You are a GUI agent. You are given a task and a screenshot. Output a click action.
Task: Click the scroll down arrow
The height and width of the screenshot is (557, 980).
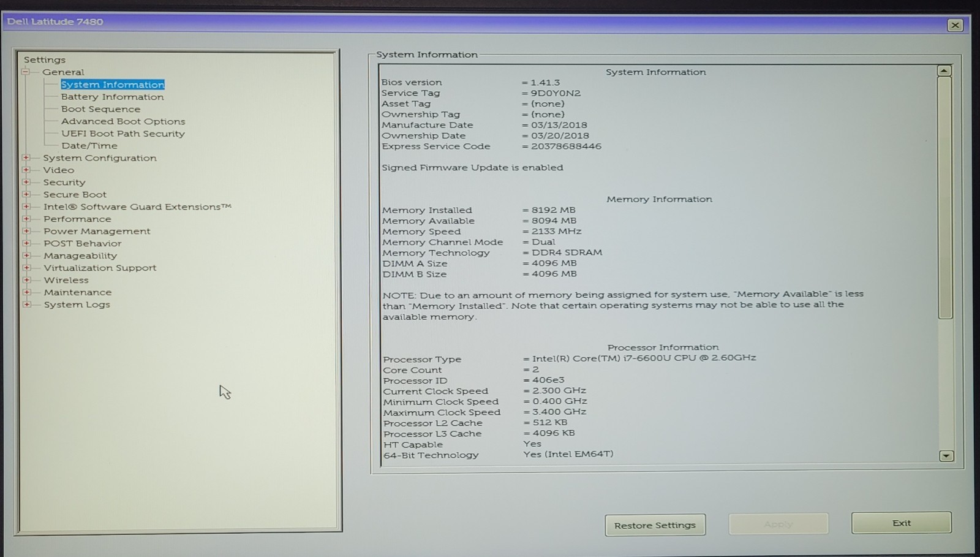tap(946, 456)
